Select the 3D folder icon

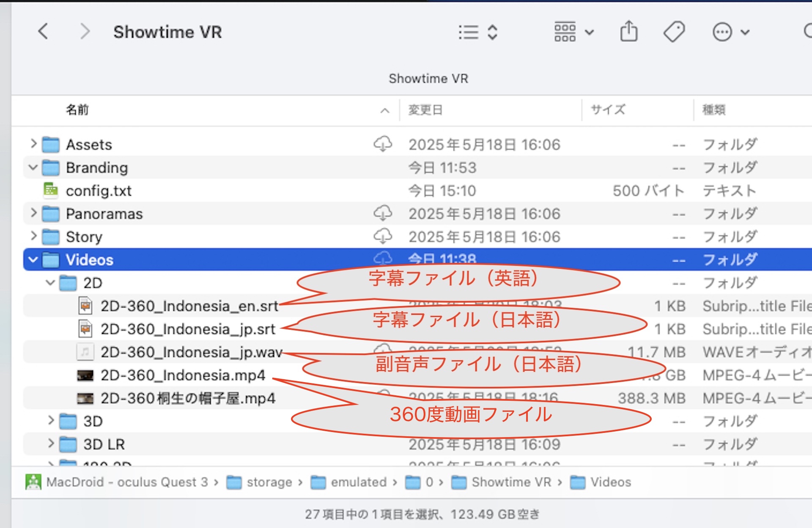pos(68,421)
